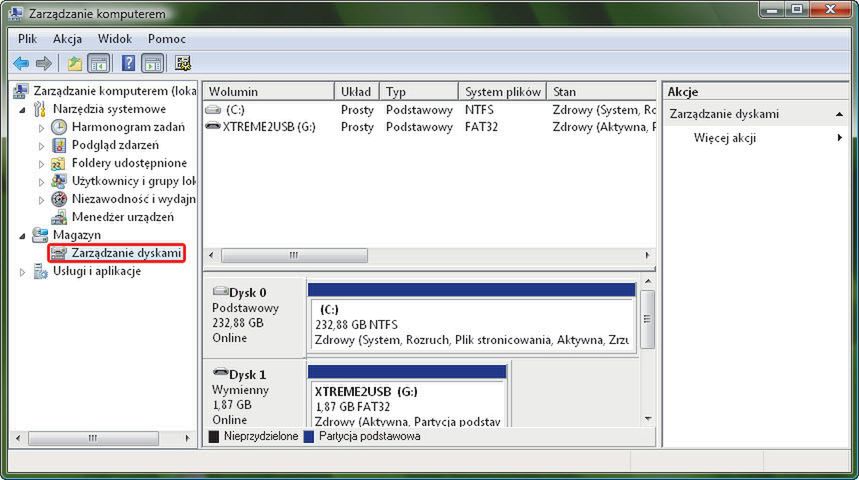The image size is (859, 480).
Task: Open the Help question mark icon
Action: coord(128,64)
